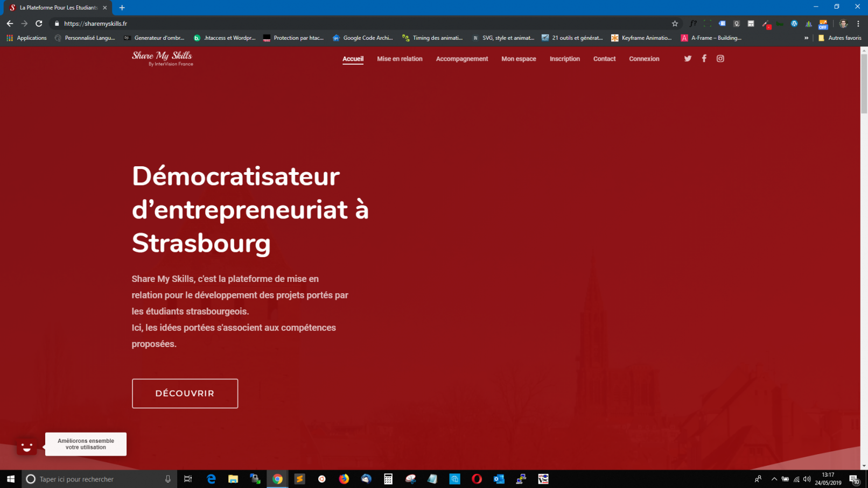Viewport: 868px width, 488px height.
Task: Open the Instagram social icon
Action: tap(720, 59)
